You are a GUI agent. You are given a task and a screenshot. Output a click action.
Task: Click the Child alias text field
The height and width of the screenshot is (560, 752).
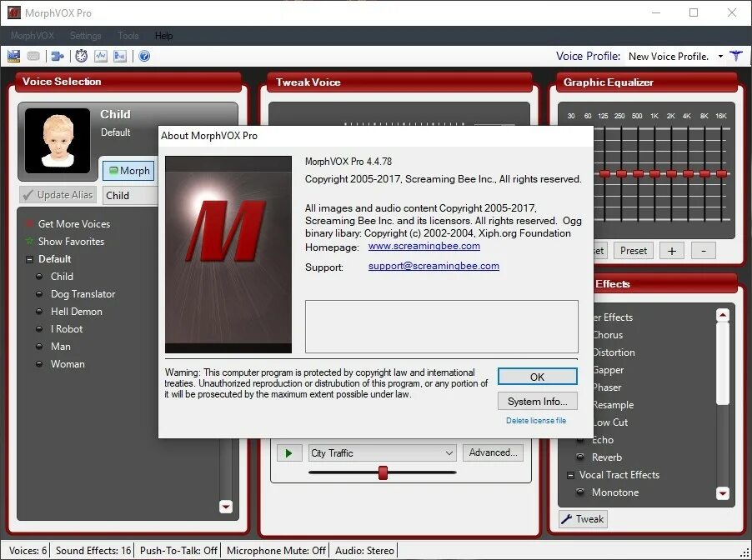tap(130, 195)
